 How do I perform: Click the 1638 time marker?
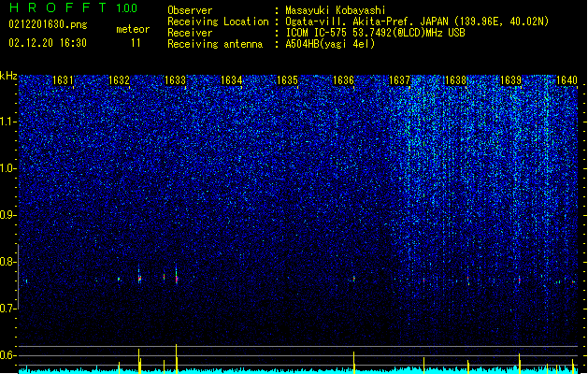455,80
